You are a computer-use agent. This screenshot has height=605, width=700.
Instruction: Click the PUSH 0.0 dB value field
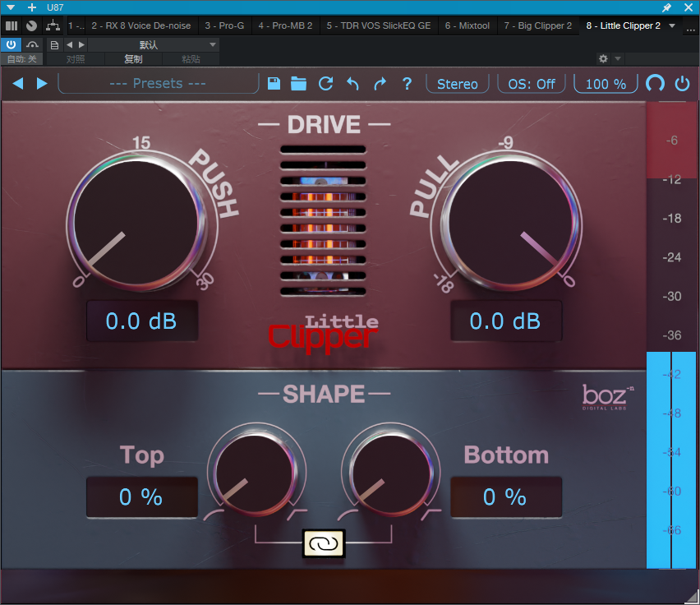(142, 321)
